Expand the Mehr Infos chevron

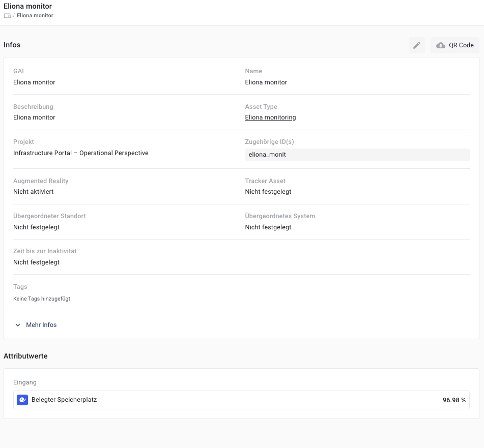(x=18, y=325)
